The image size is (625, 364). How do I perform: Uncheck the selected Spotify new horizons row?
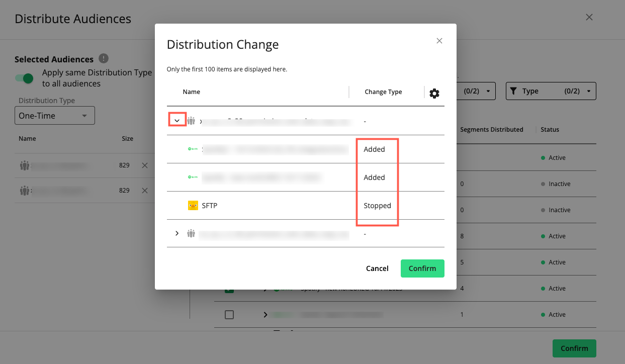pyautogui.click(x=229, y=288)
